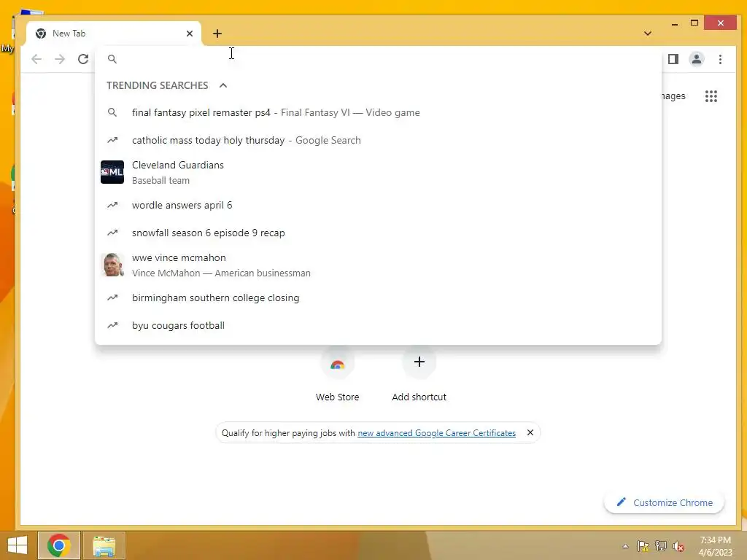Click the Action Center flag icon
The height and width of the screenshot is (560, 747).
[x=643, y=546]
